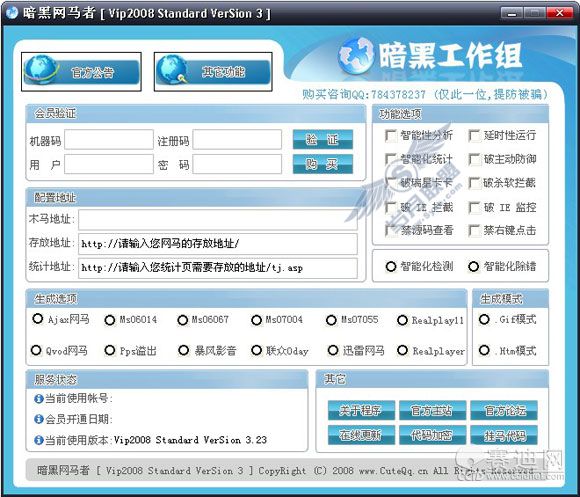
Task: Tick the 破主动防御 checkbox
Action: click(x=474, y=159)
